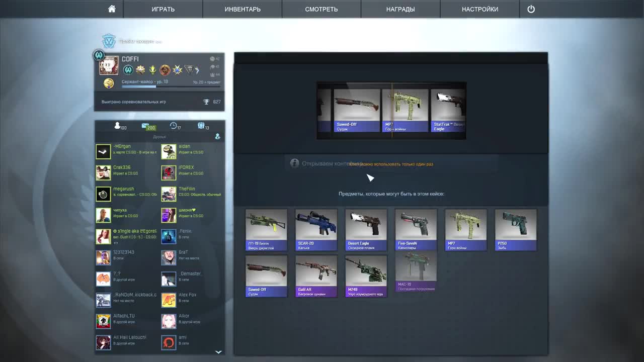Click the XP progress bar for level 19
The height and width of the screenshot is (362, 644).
click(x=171, y=86)
